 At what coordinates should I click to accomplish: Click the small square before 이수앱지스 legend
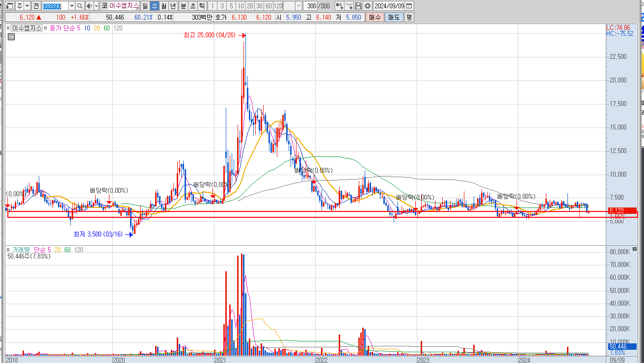click(8, 28)
